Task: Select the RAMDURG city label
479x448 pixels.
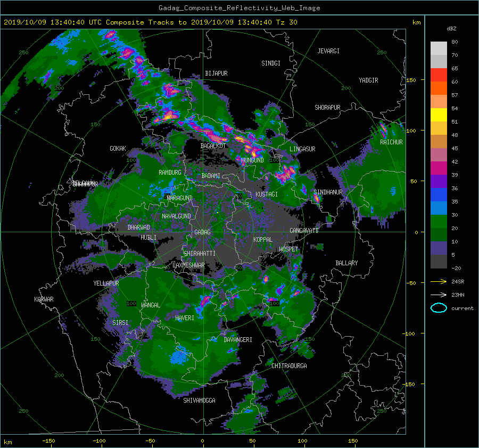Action: click(170, 173)
